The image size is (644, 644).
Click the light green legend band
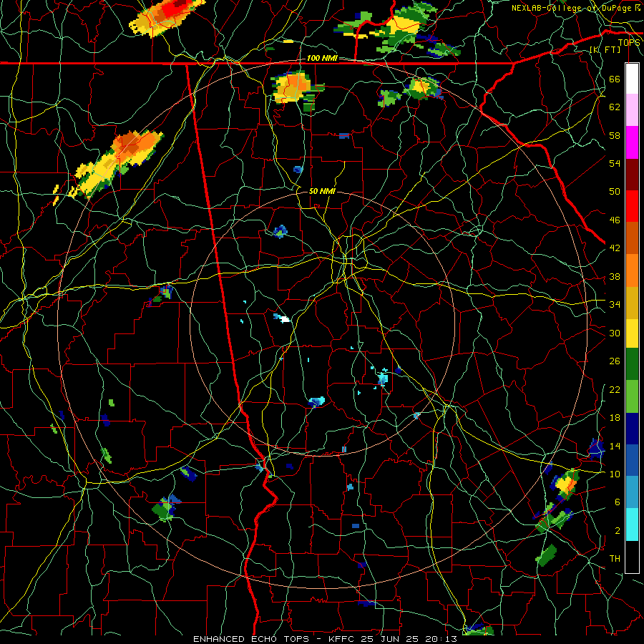(632, 396)
